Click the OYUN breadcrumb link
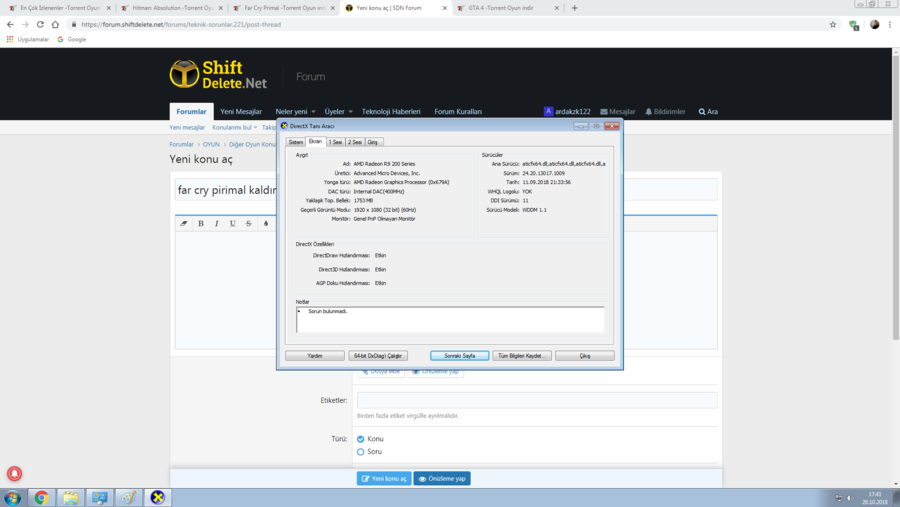Screen dimensions: 900x507 [211, 145]
